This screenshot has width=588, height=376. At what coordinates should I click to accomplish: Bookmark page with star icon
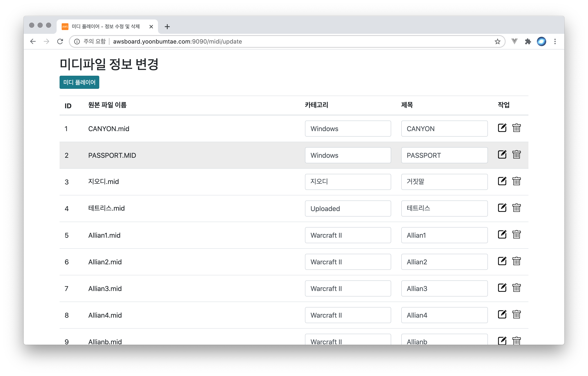click(497, 42)
